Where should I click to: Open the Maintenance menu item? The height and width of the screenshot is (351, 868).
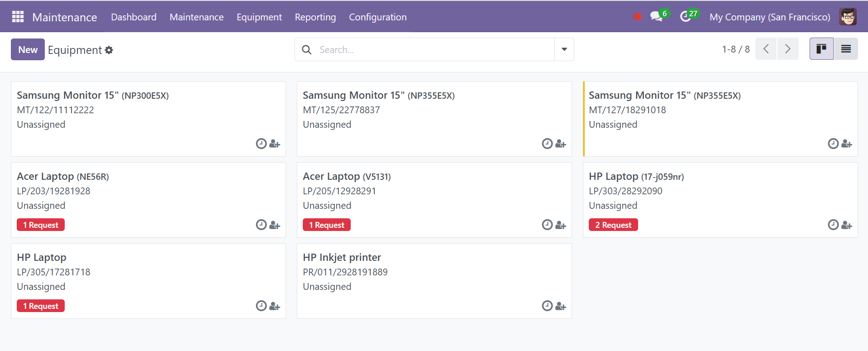pyautogui.click(x=196, y=17)
